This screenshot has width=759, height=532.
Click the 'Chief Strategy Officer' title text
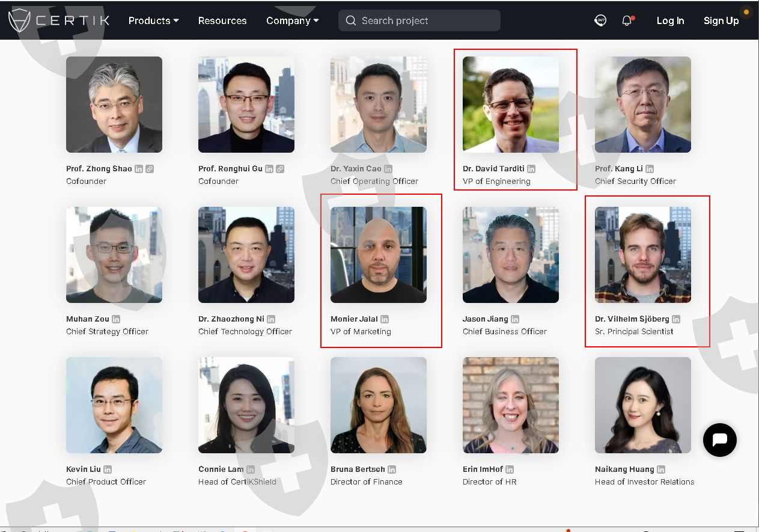(107, 332)
